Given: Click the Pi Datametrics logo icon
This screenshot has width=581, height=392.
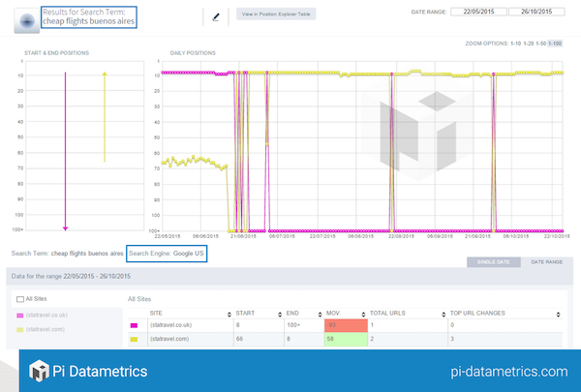Looking at the screenshot, I should (x=39, y=372).
